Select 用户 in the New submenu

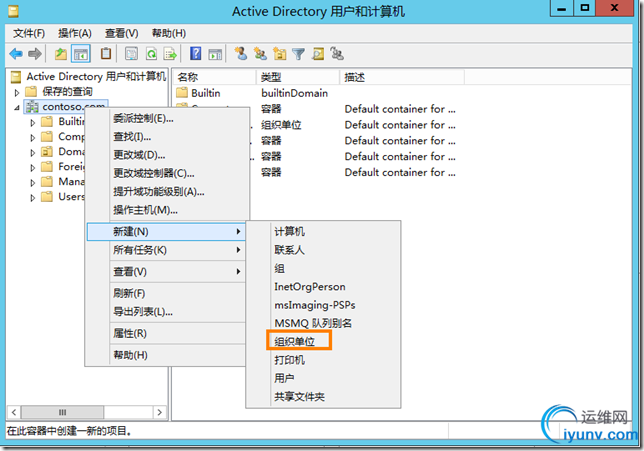pos(323,378)
